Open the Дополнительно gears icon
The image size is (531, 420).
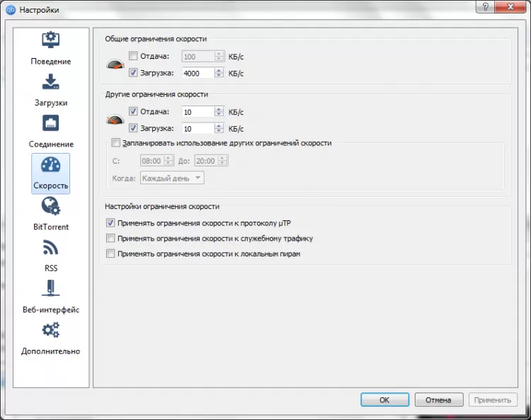(x=51, y=330)
